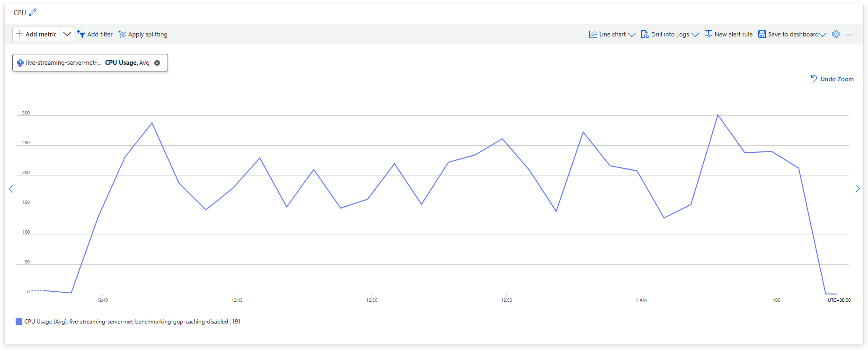
Task: Pan chart to earlier time with left arrow
Action: 11,189
